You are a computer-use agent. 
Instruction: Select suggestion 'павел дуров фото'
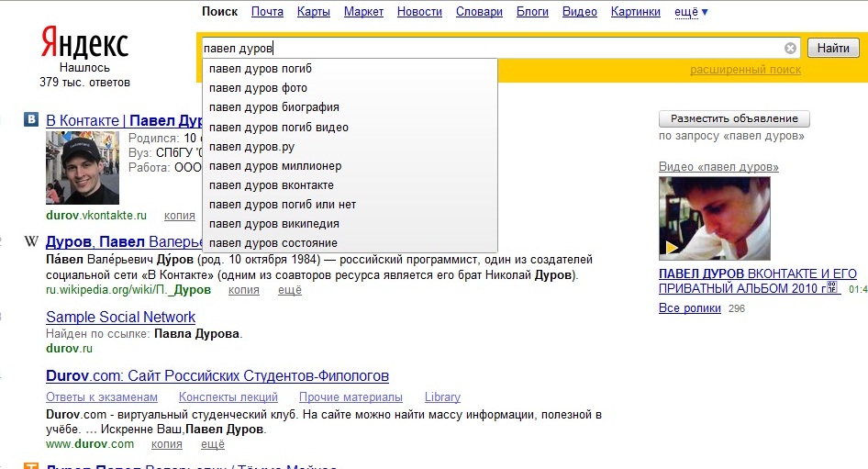point(350,88)
